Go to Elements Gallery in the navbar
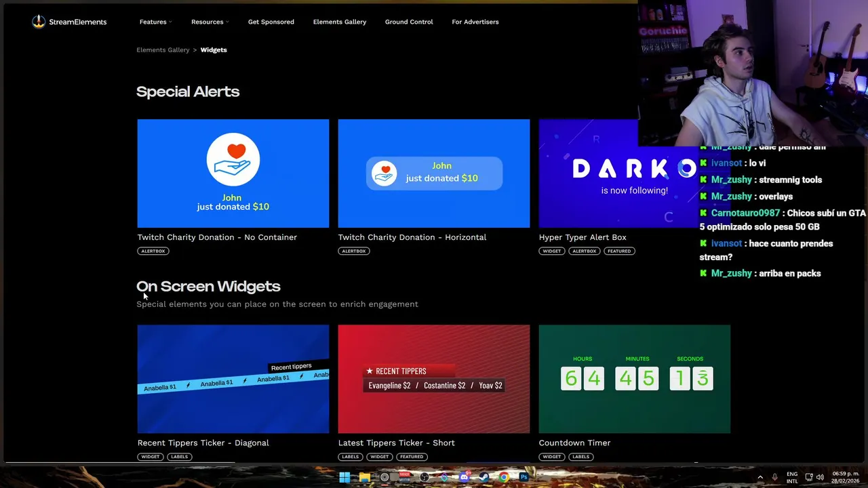Image resolution: width=868 pixels, height=488 pixels. click(340, 22)
